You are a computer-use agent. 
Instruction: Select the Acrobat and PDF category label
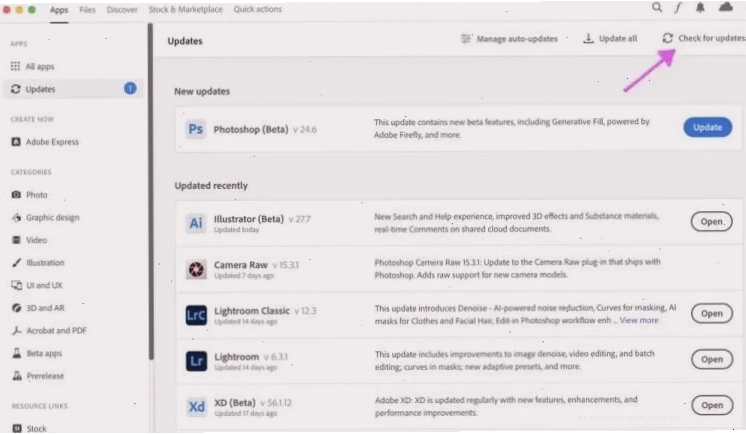[57, 330]
